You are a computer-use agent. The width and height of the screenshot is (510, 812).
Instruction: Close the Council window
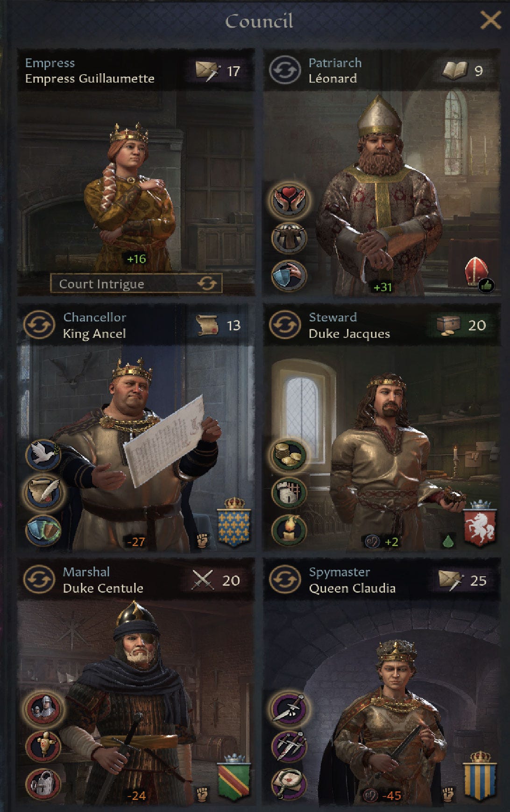point(490,21)
